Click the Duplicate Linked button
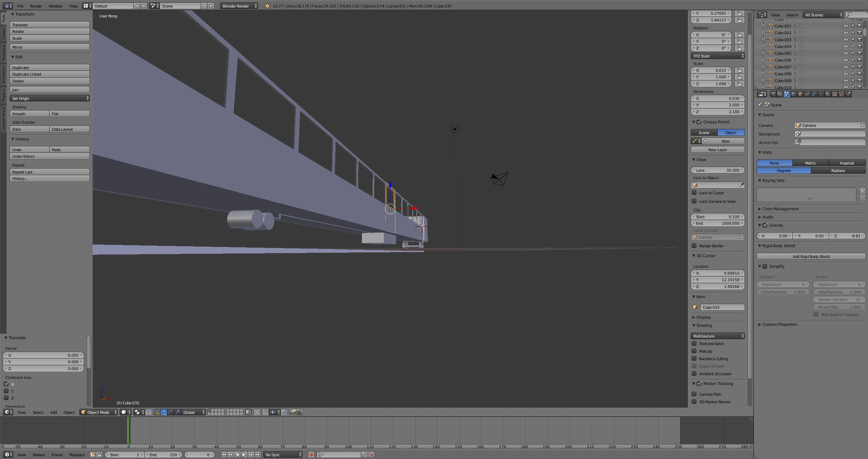 [50, 74]
